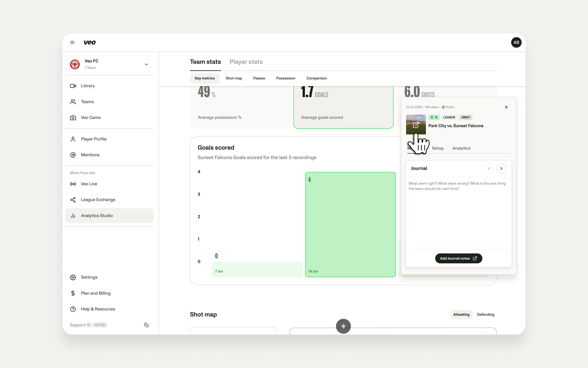
Task: Close the match details panel
Action: click(506, 107)
